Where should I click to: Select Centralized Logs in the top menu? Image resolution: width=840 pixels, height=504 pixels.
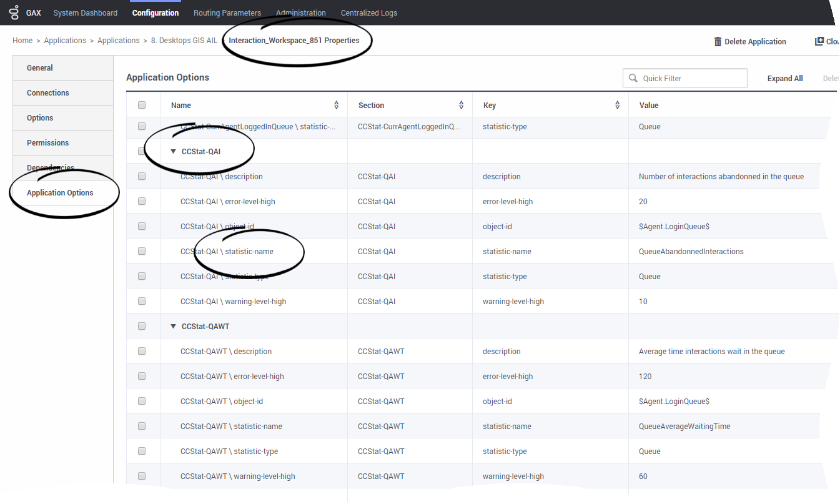point(368,12)
